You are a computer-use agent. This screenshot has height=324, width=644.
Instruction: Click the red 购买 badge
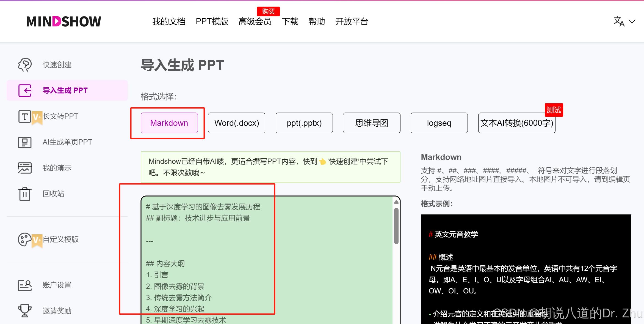click(268, 11)
